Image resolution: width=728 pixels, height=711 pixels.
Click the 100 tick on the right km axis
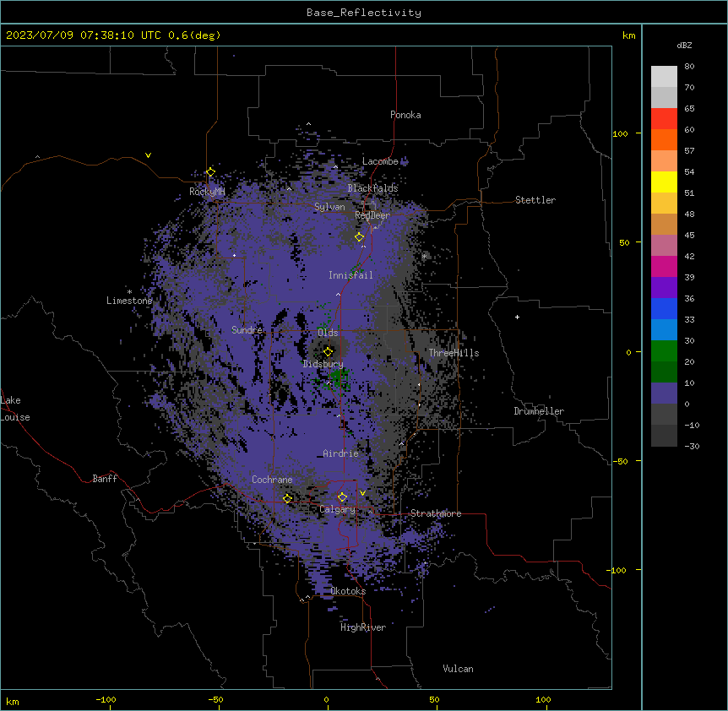click(x=620, y=133)
